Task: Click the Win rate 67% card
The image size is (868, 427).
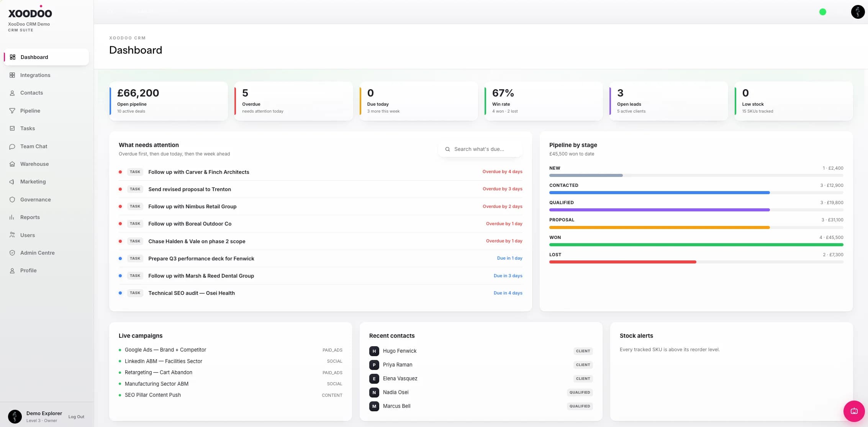Action: [x=544, y=101]
